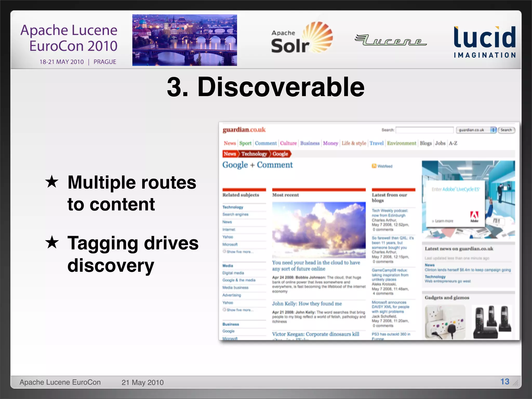The width and height of the screenshot is (532, 399).
Task: Select Advertising subject
Action: pyautogui.click(x=231, y=295)
